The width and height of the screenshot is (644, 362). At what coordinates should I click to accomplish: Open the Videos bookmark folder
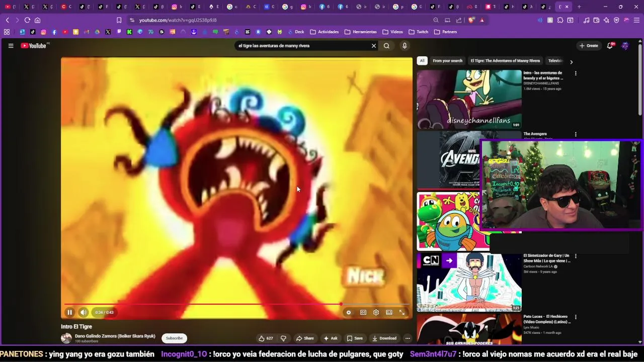[x=392, y=32]
